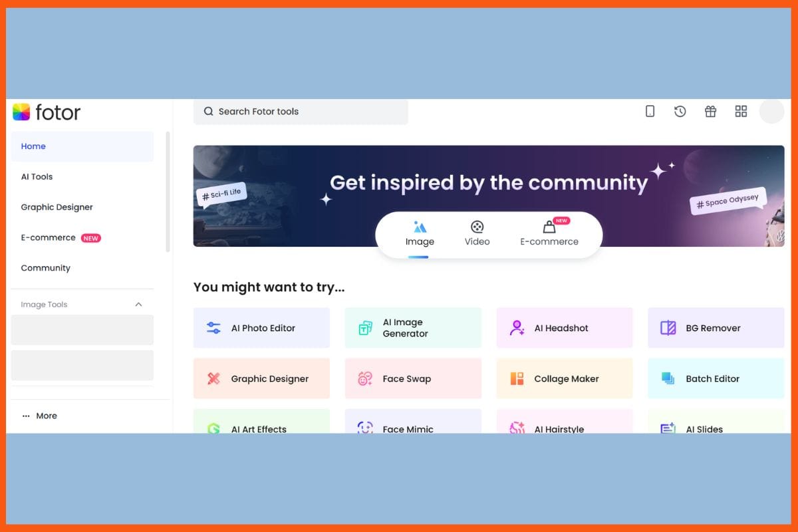
Task: Open Community in the sidebar
Action: click(82, 268)
